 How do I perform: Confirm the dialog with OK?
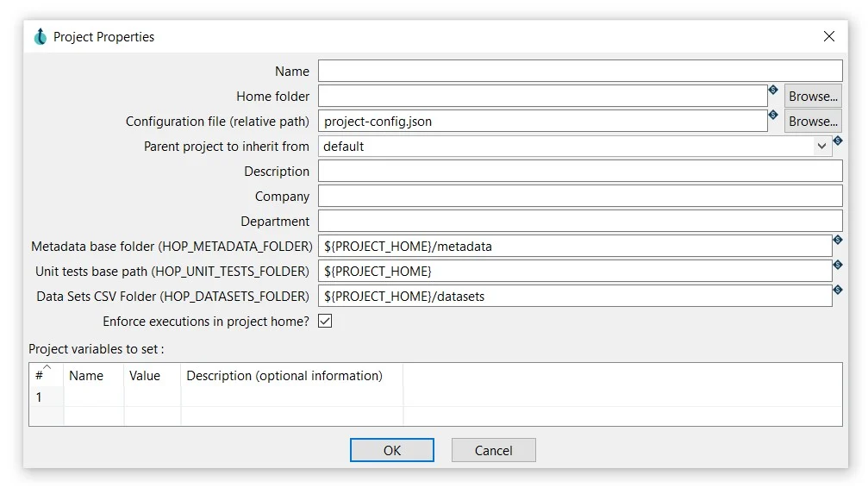[392, 450]
